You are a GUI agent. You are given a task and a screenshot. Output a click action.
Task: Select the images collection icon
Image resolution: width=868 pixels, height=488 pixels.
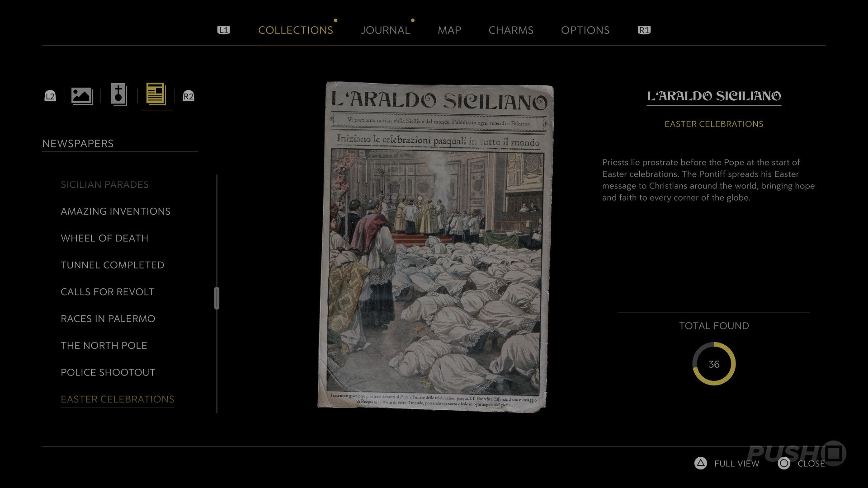pos(82,96)
